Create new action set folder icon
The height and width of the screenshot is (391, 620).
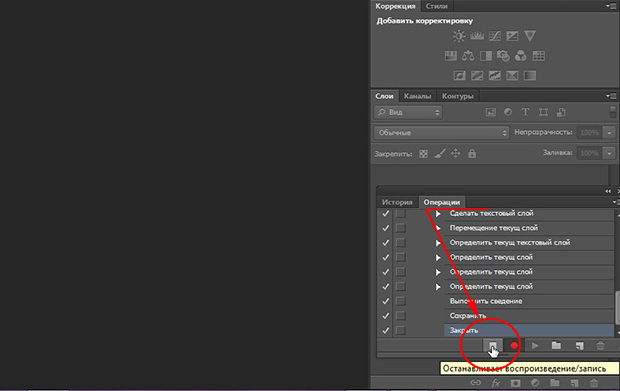(x=556, y=346)
